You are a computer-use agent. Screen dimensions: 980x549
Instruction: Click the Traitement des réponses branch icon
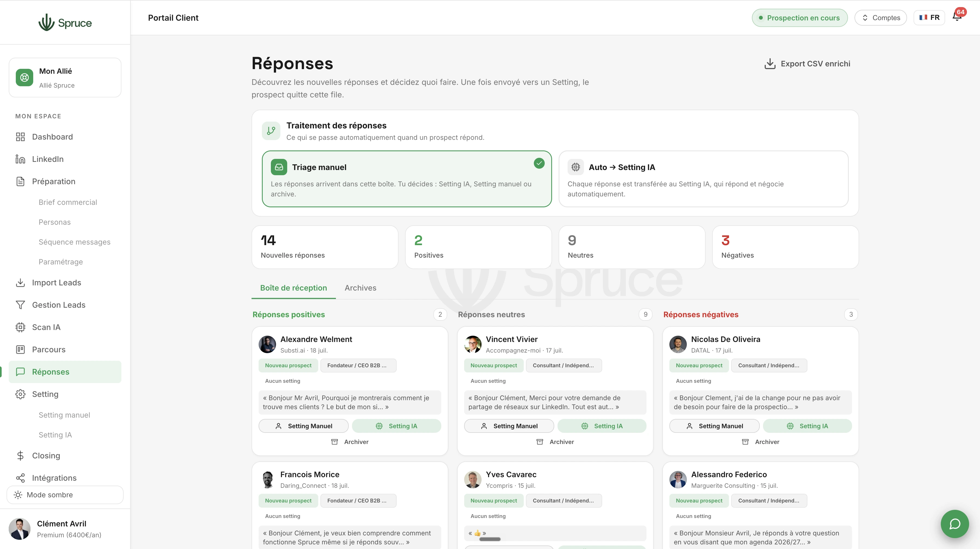pyautogui.click(x=271, y=131)
